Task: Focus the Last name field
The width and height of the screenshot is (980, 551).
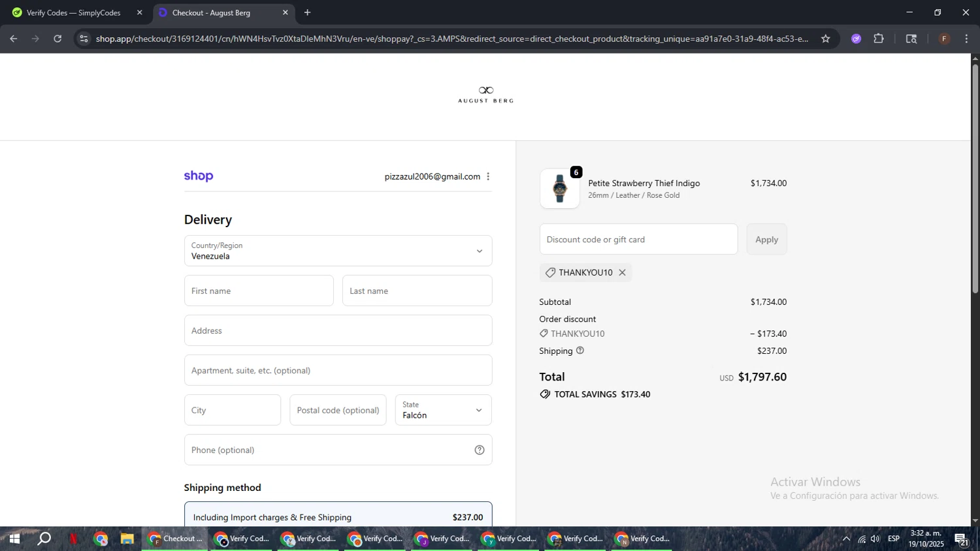Action: pyautogui.click(x=417, y=291)
